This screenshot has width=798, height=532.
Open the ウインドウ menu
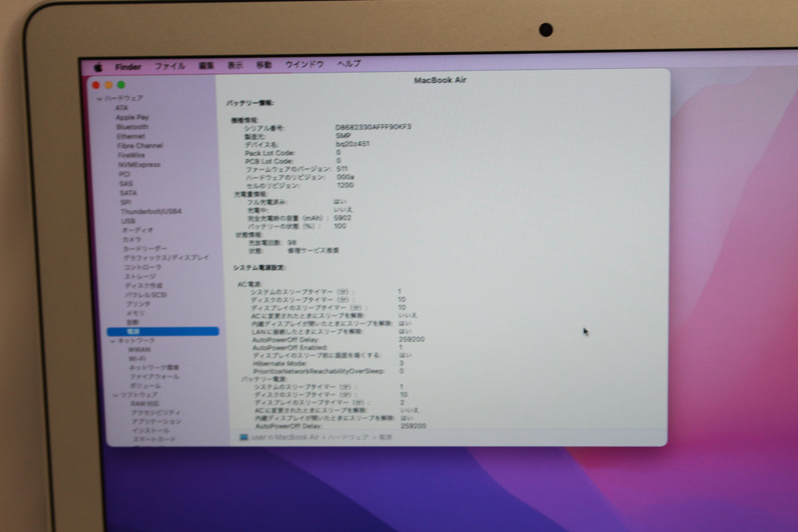(304, 65)
